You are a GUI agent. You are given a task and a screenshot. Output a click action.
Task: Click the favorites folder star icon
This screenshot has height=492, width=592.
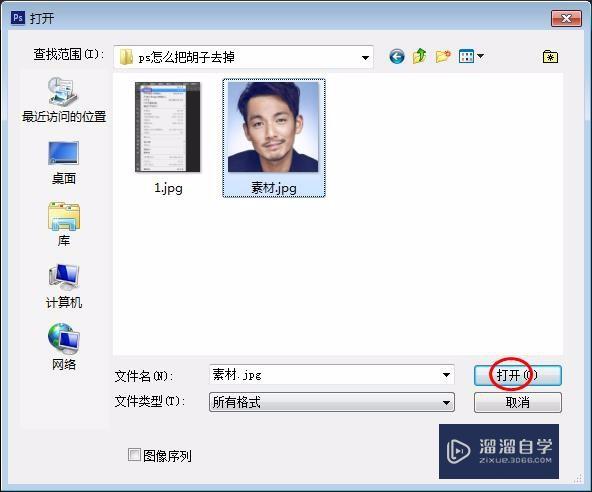click(x=550, y=57)
